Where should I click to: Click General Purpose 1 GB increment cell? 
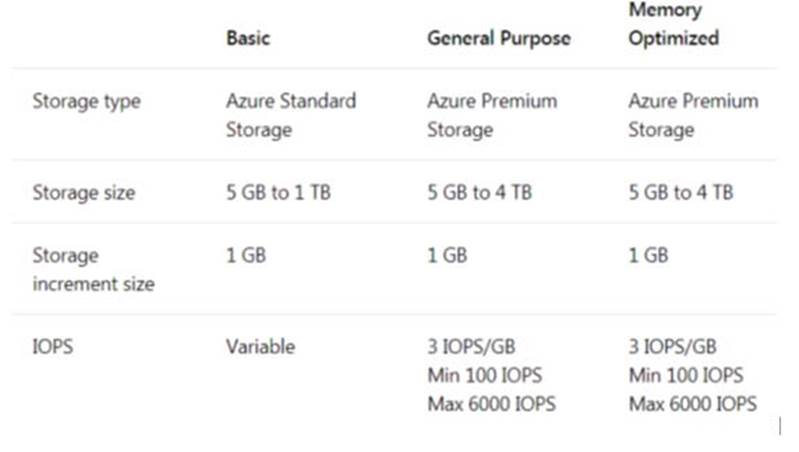tap(447, 255)
